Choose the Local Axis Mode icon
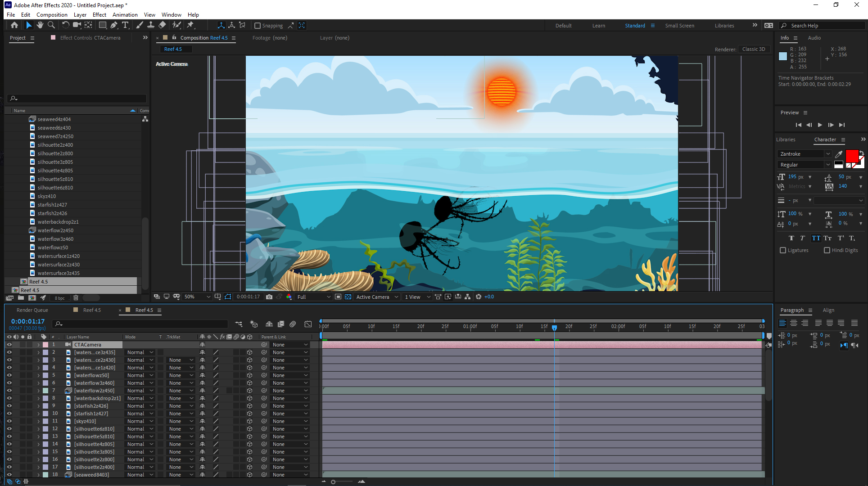 pos(221,25)
